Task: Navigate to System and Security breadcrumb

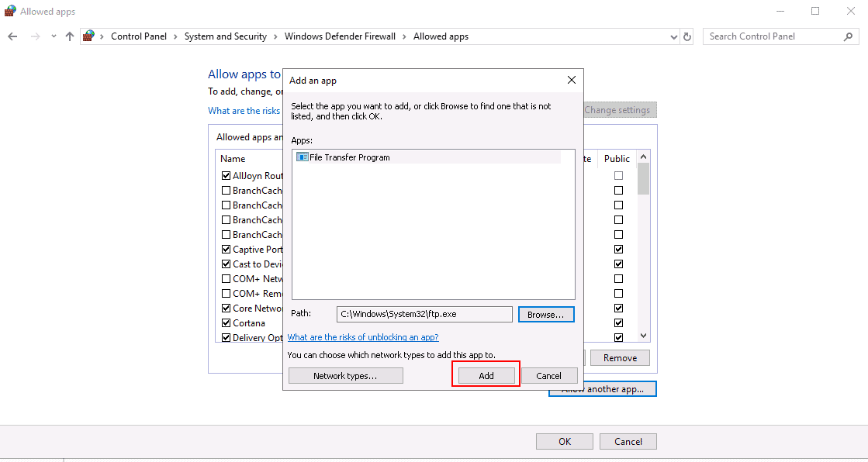Action: 225,36
